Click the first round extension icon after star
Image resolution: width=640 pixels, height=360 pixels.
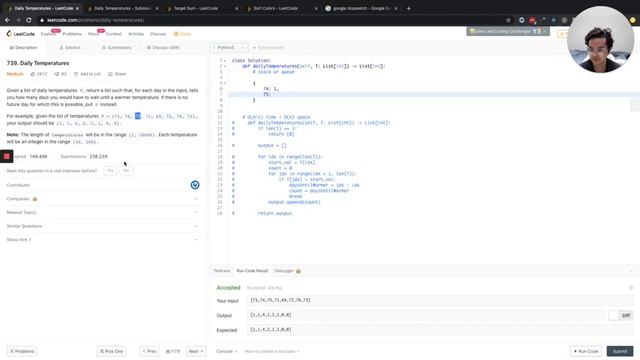[x=522, y=20]
